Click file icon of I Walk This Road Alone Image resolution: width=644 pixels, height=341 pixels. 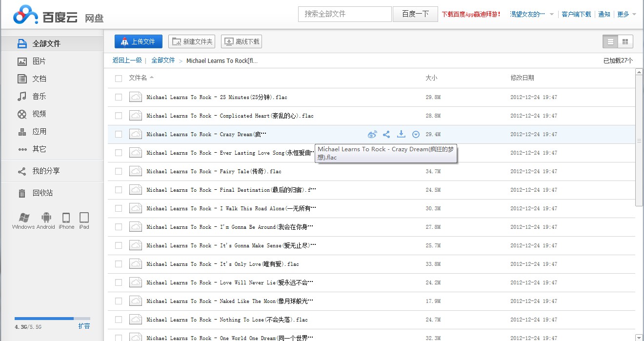pyautogui.click(x=135, y=208)
